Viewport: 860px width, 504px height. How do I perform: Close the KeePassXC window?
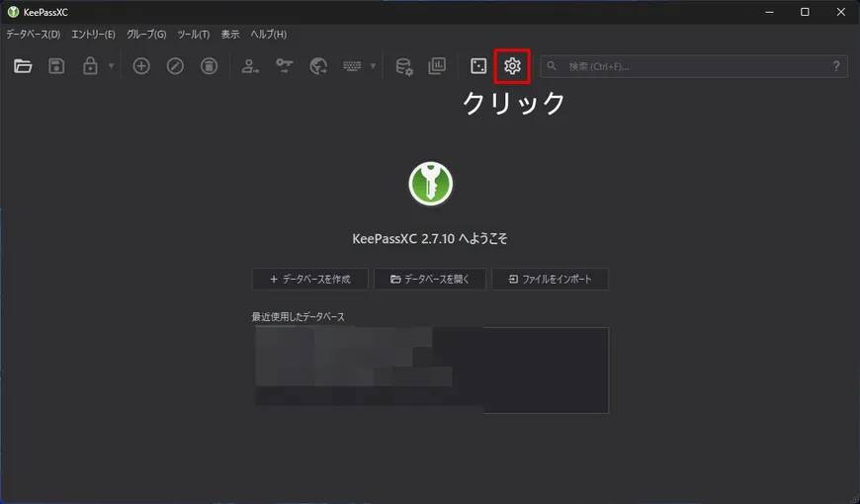pos(841,12)
